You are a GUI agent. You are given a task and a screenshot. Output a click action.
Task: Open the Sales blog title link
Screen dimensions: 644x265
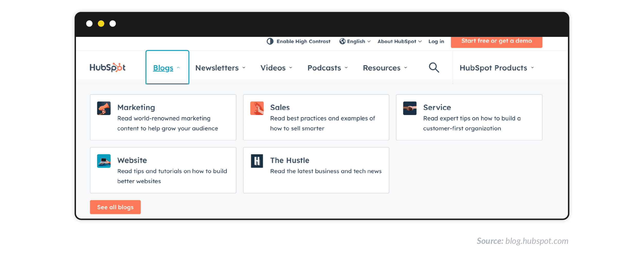point(280,107)
